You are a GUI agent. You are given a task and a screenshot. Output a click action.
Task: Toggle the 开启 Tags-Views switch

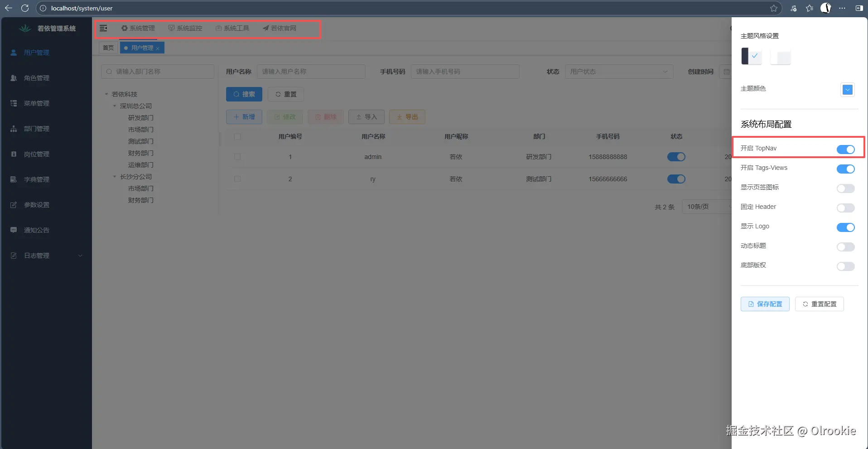pos(845,169)
